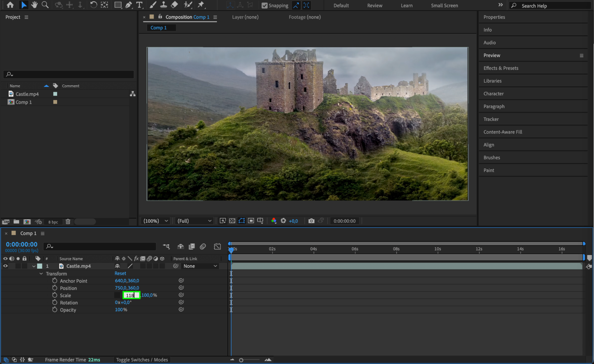Click the Take Snapshot camera icon

[x=311, y=221]
